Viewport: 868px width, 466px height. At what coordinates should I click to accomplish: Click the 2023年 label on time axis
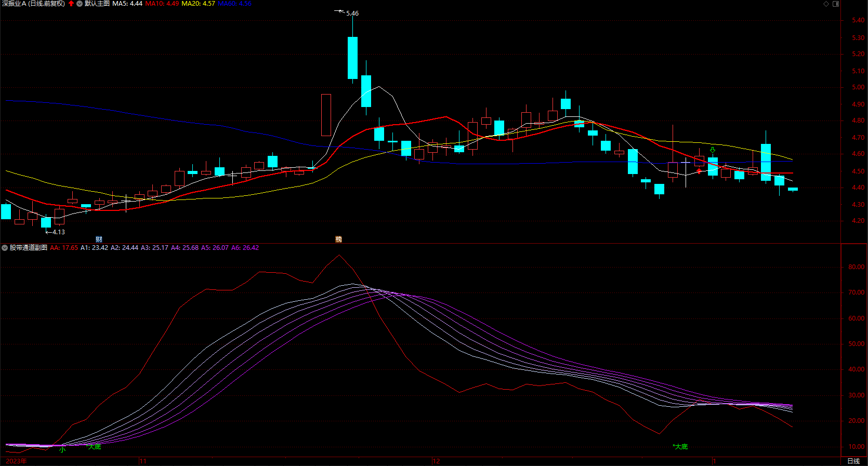coord(17,461)
